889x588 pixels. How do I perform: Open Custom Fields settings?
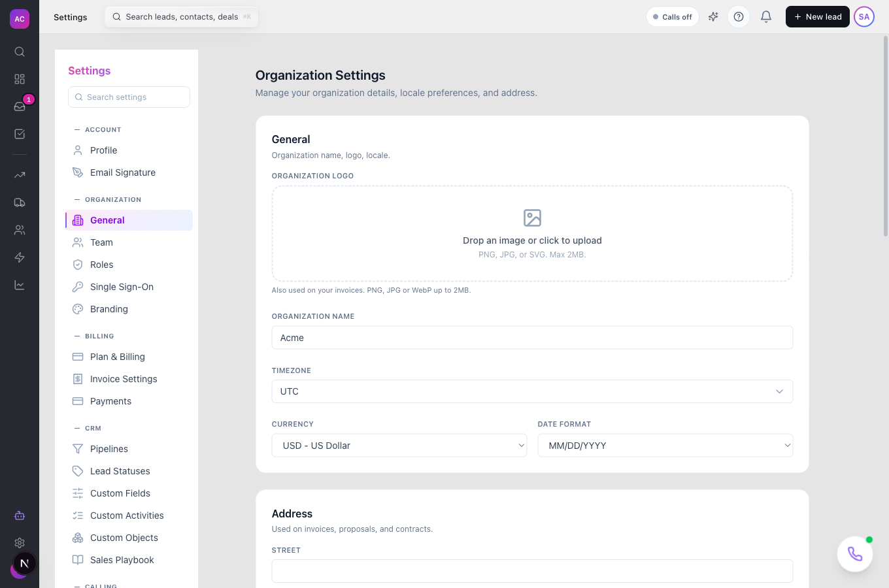(x=129, y=493)
